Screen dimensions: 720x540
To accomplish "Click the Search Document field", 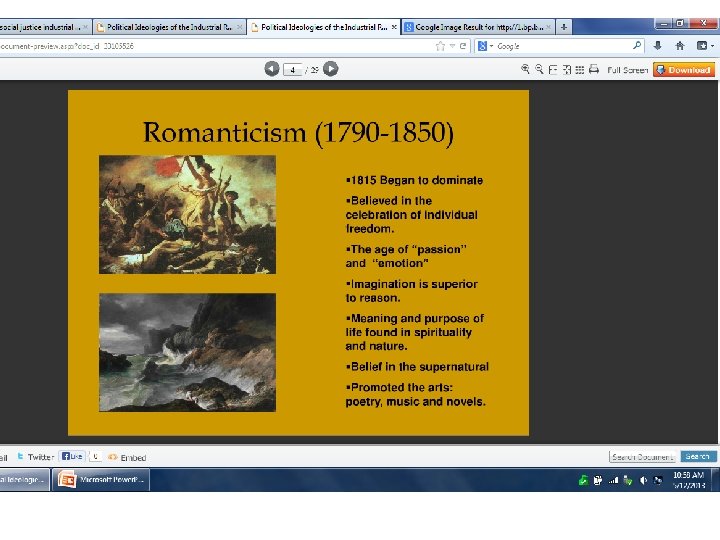I will coord(642,457).
